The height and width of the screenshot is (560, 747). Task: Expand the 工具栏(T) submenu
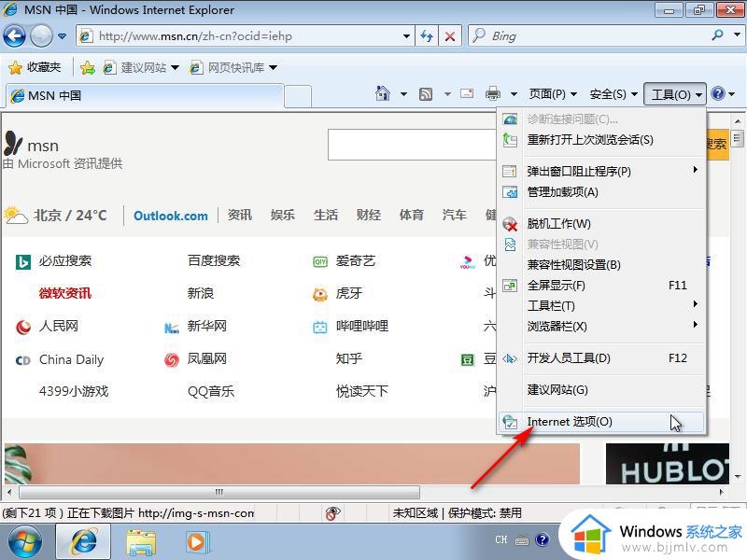[601, 306]
